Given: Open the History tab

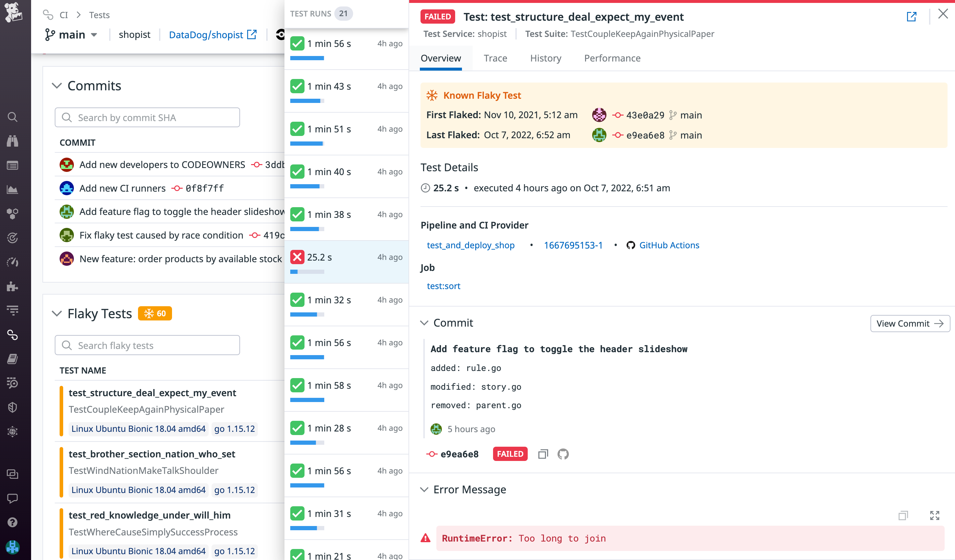Looking at the screenshot, I should pyautogui.click(x=546, y=58).
